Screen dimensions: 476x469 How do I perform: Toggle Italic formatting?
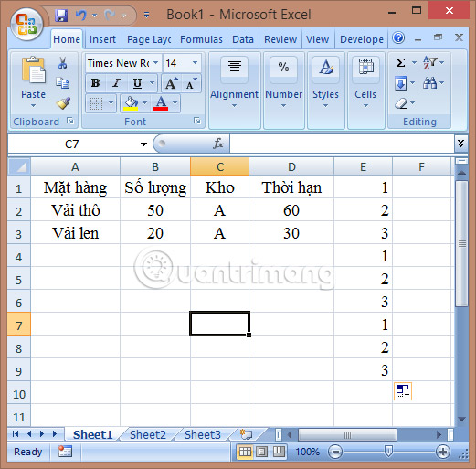tap(116, 83)
